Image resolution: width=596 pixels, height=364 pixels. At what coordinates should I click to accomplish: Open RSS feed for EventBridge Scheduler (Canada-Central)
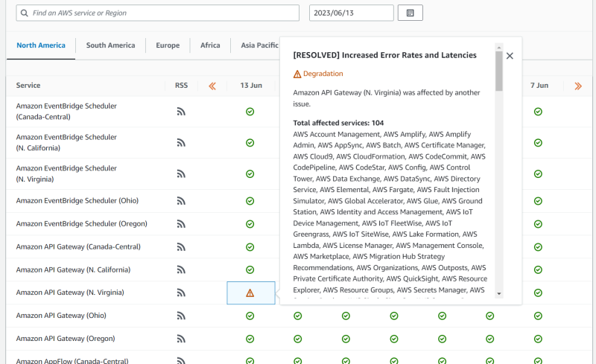pos(181,112)
